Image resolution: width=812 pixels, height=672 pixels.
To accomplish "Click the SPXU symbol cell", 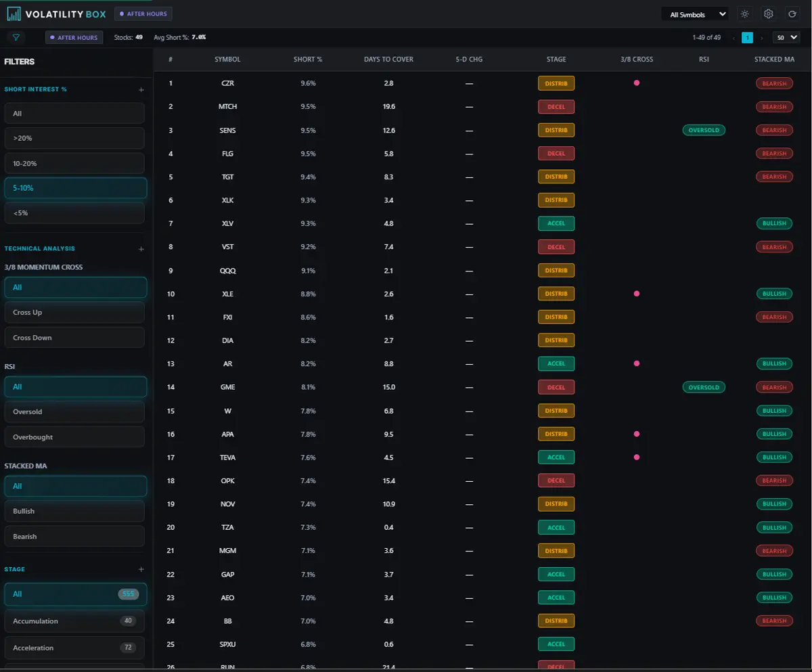I will [227, 644].
